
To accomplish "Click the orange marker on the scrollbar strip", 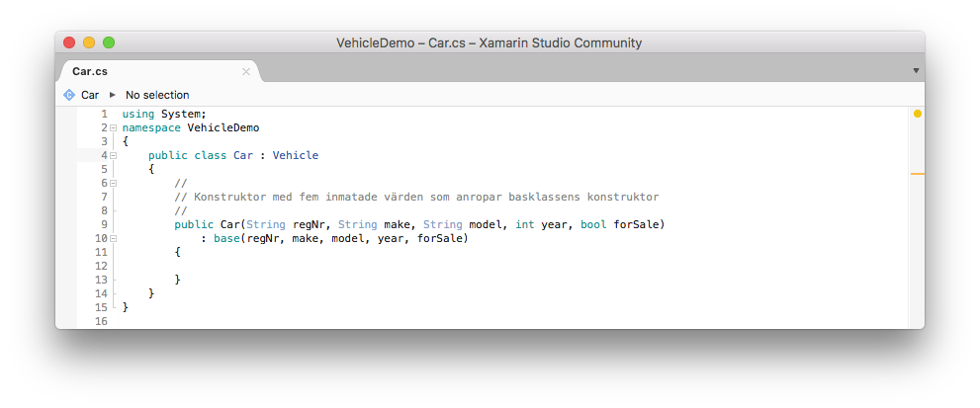I will pos(917,174).
